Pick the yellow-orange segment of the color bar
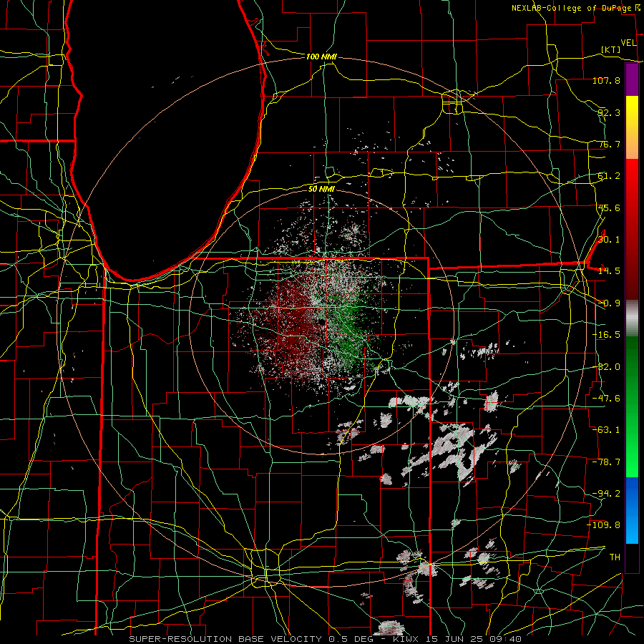 (632, 127)
